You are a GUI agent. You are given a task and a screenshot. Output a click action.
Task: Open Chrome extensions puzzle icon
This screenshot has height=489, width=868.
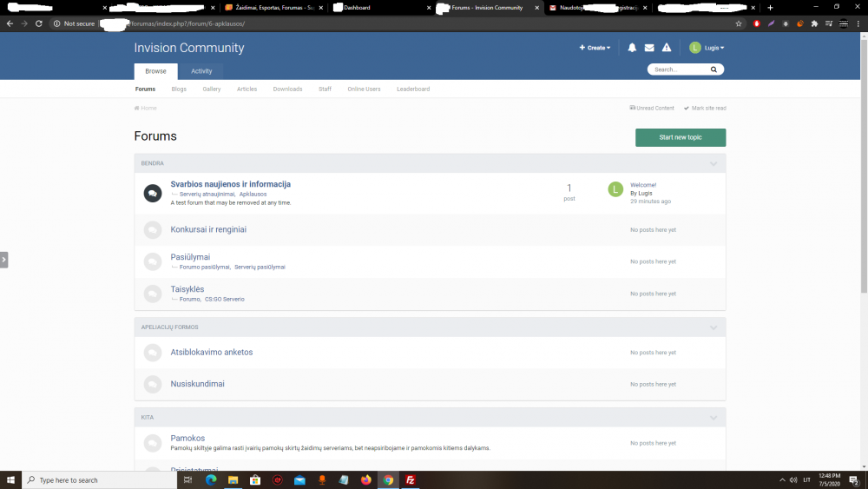814,23
